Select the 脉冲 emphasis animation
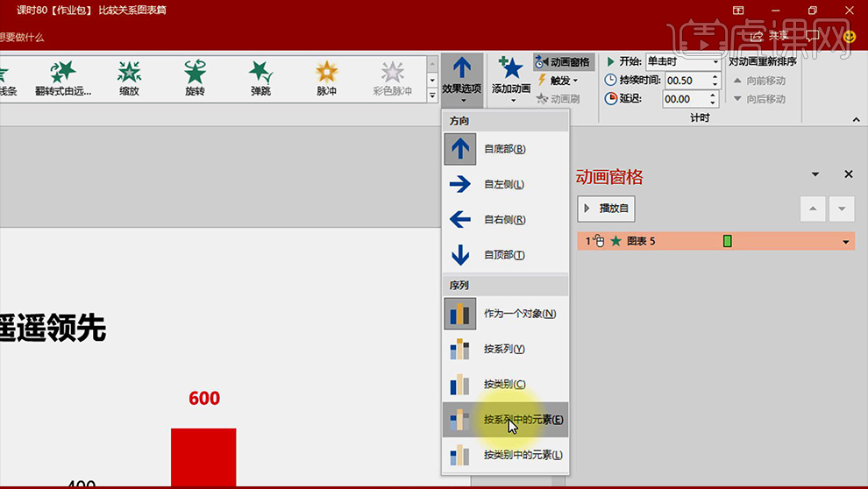 327,79
